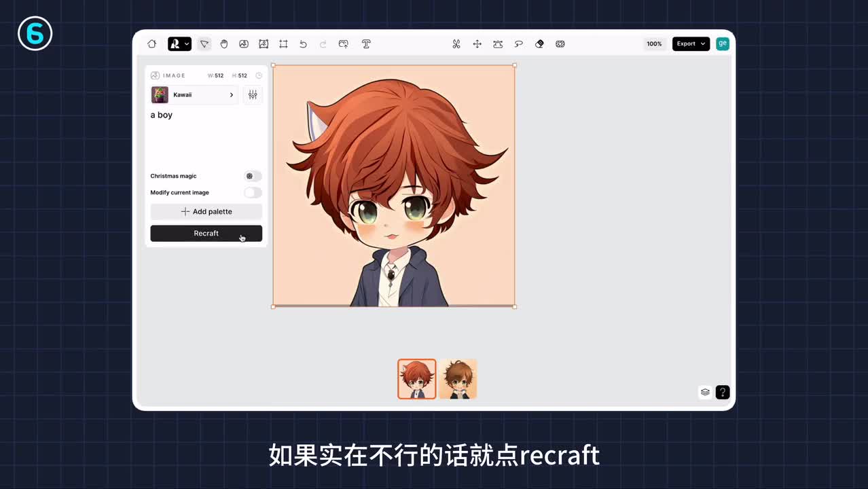This screenshot has height=489, width=868.
Task: Open the Layers panel icon
Action: click(x=705, y=392)
